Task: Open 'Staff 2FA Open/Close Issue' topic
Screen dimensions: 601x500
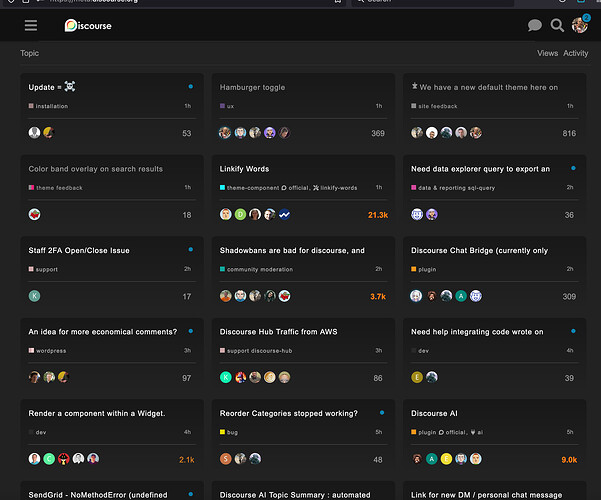Action: click(x=79, y=251)
